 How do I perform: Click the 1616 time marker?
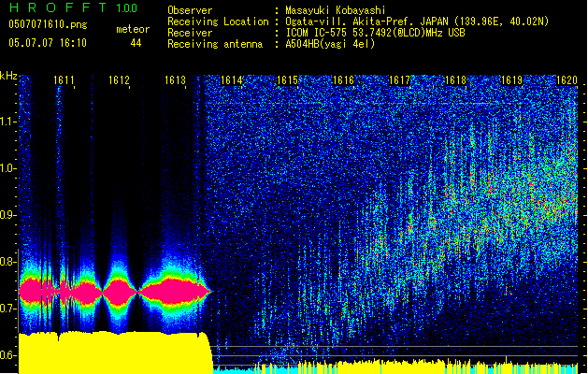pyautogui.click(x=343, y=80)
